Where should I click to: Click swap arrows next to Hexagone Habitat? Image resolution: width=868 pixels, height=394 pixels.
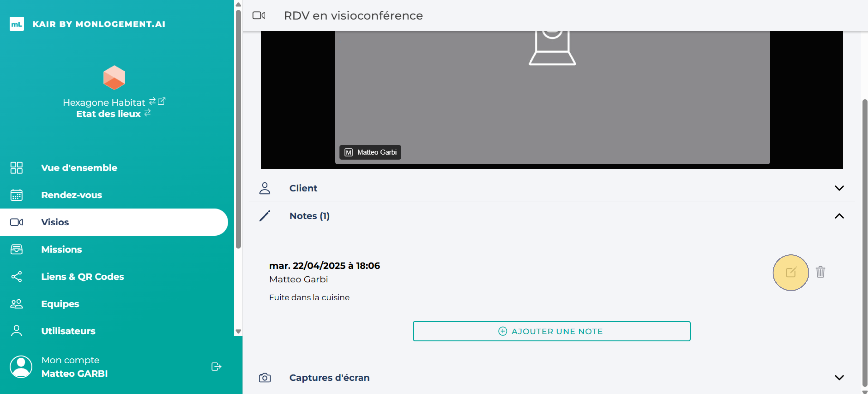pyautogui.click(x=152, y=101)
